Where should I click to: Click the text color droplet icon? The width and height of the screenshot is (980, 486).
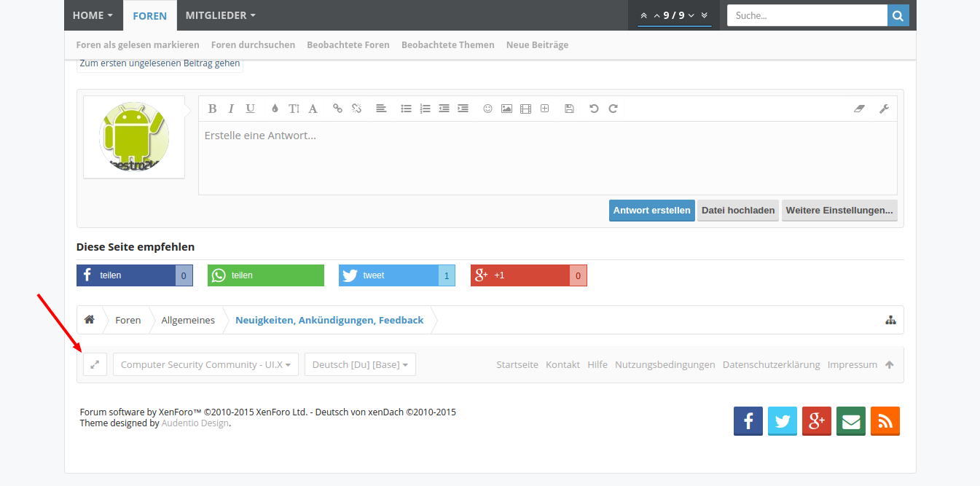(x=275, y=109)
